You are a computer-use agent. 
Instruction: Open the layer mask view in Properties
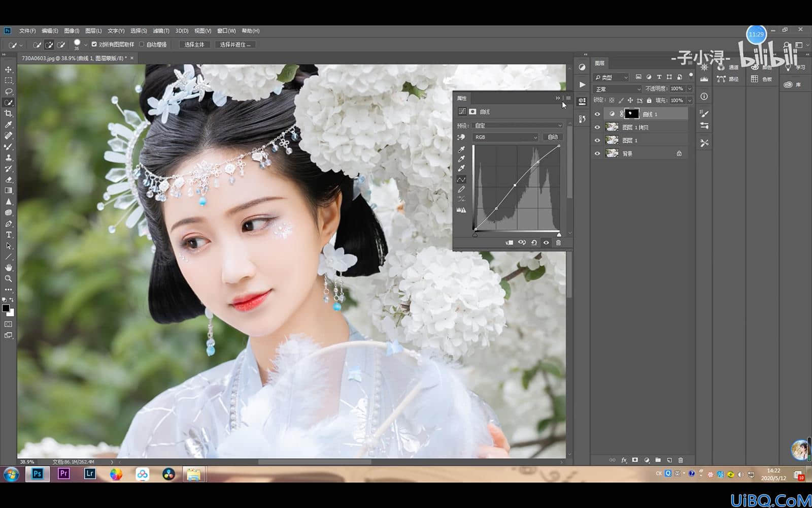click(473, 112)
